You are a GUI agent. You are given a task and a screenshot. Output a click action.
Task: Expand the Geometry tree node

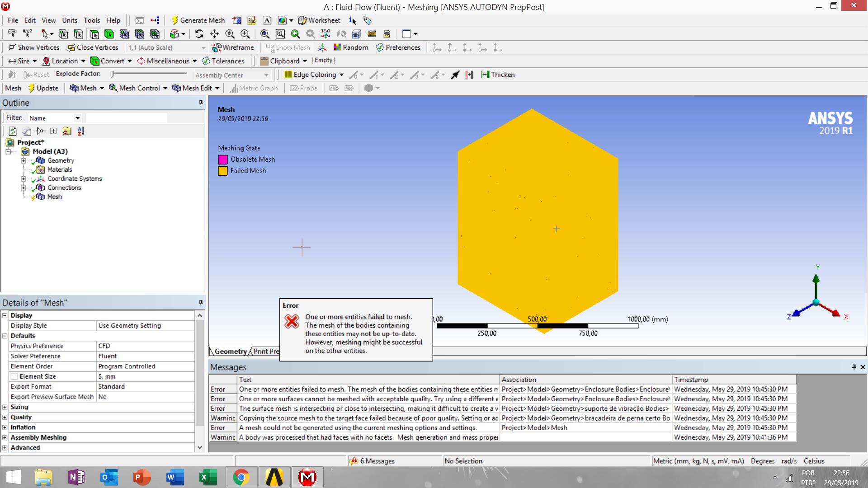click(24, 160)
